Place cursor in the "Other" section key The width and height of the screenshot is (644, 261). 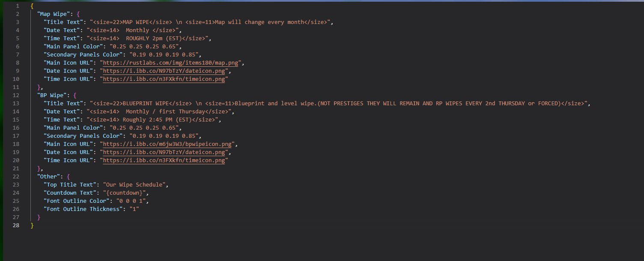coord(49,176)
